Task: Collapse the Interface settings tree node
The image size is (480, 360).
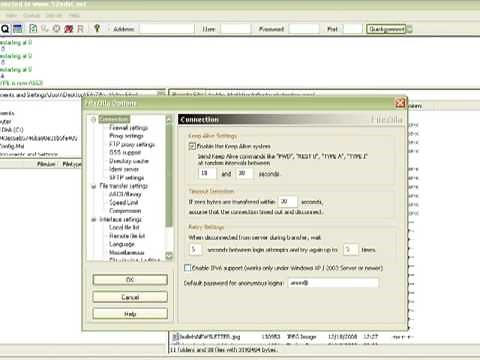Action: click(94, 220)
